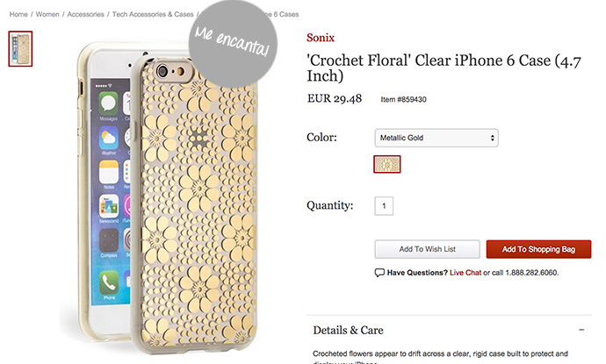606x364 pixels.
Task: Select the small product thumbnail
Action: [x=20, y=48]
